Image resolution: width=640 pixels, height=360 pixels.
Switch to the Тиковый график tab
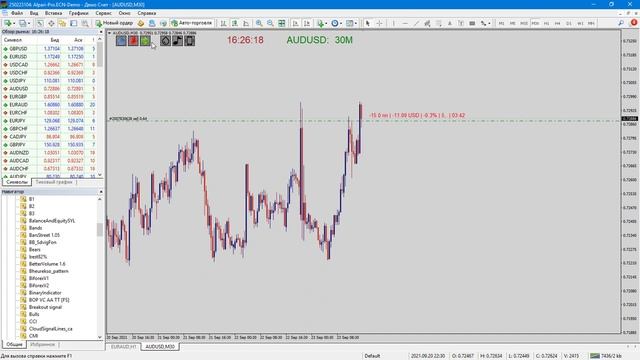coord(53,182)
